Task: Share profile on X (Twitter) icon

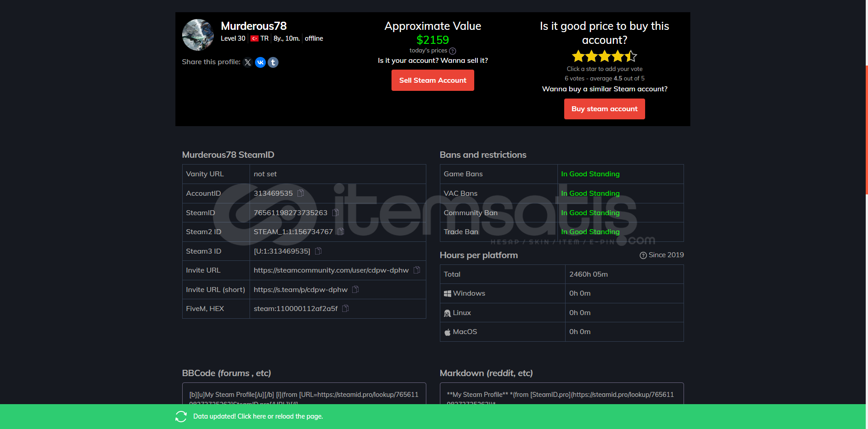Action: [248, 62]
